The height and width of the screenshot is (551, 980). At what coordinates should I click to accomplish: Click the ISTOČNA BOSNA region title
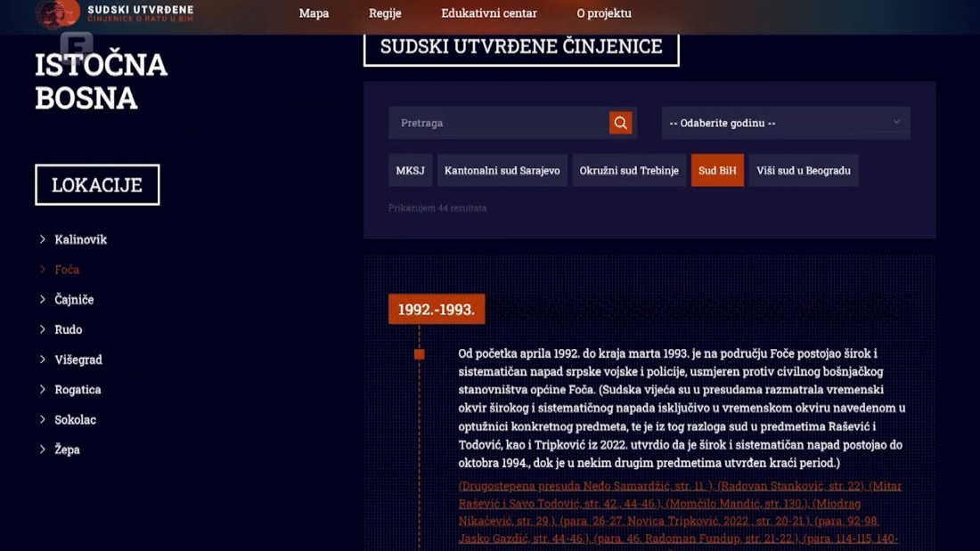click(x=102, y=81)
